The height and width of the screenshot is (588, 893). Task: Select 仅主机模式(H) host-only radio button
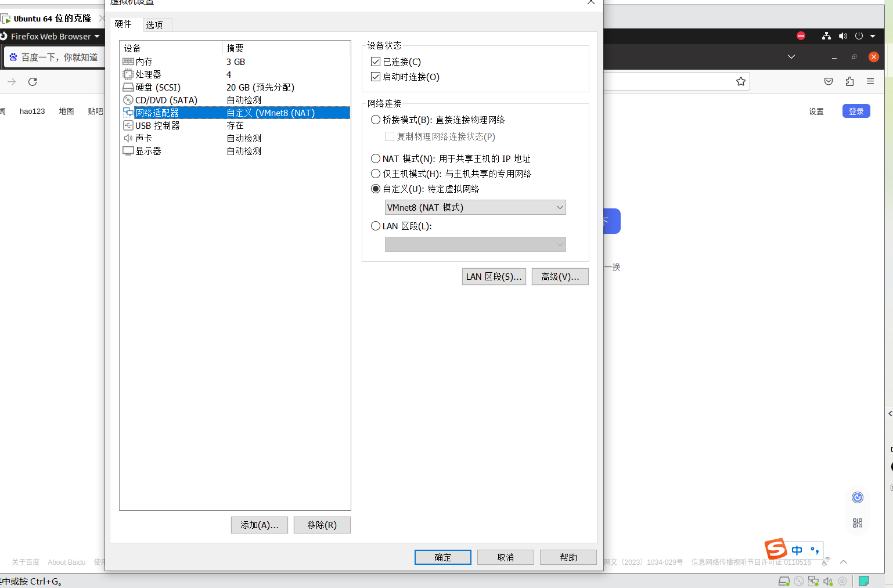[376, 174]
